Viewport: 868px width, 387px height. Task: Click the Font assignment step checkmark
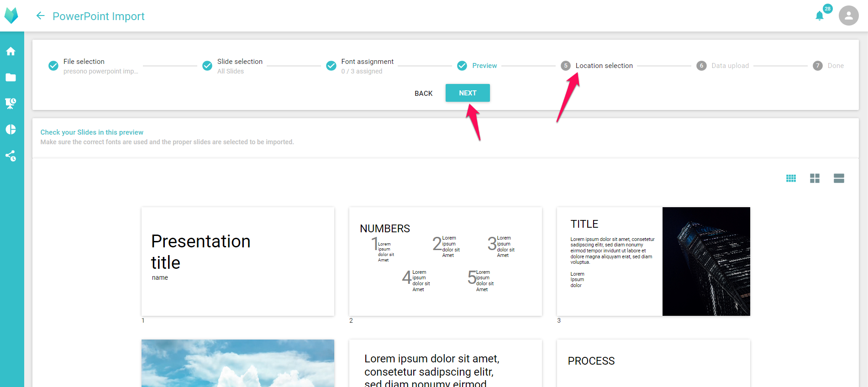(331, 66)
